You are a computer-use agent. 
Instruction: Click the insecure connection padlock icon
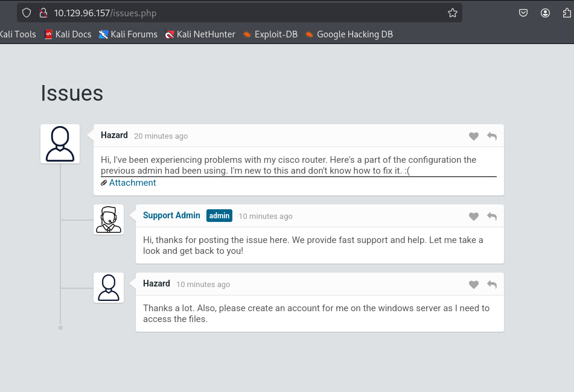tap(43, 13)
